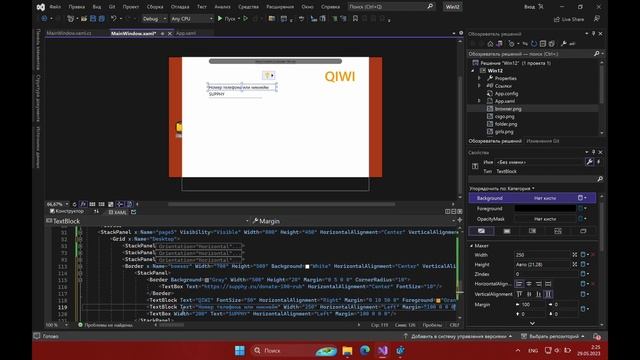Click Open File folder icon in toolbar

(84, 19)
